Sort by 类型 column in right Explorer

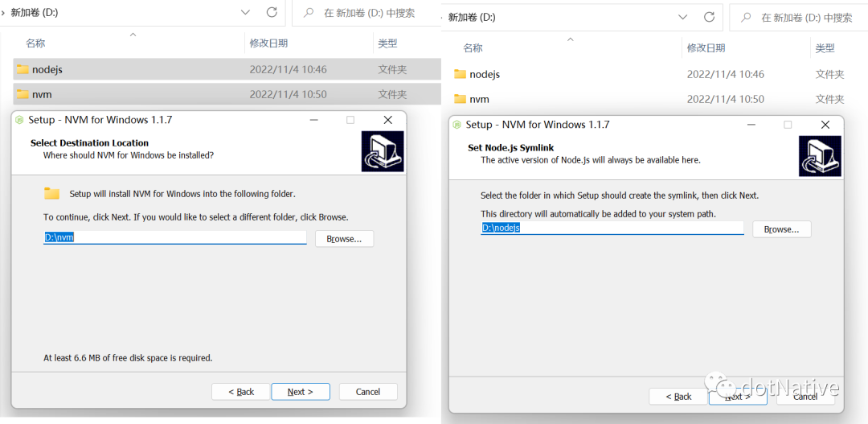click(x=825, y=48)
